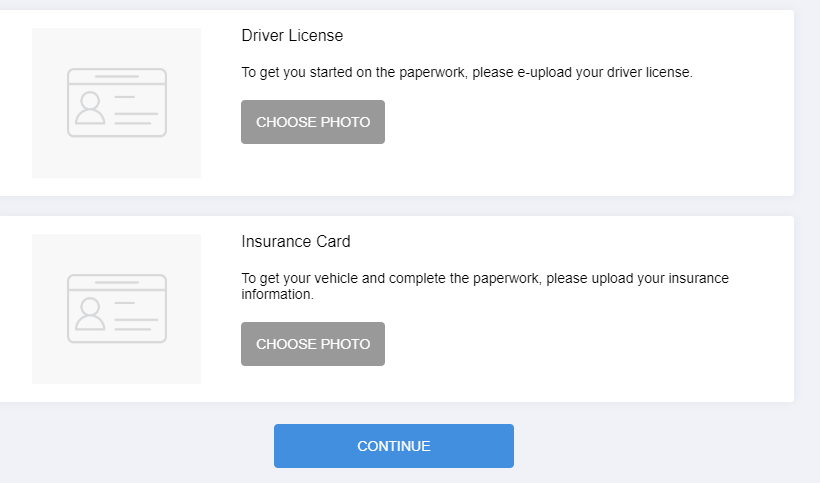Click text lines in Insurance Card icon

[x=136, y=316]
